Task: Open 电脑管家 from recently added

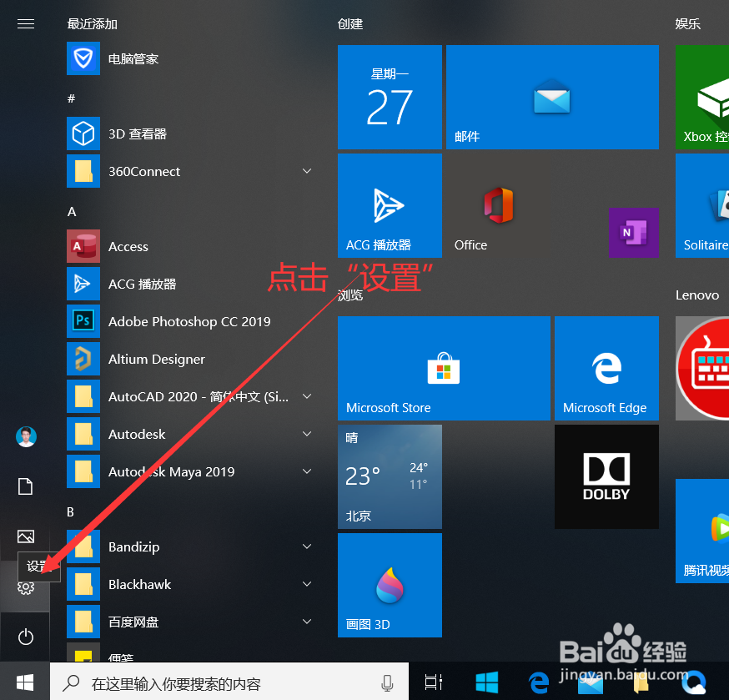Action: point(191,58)
